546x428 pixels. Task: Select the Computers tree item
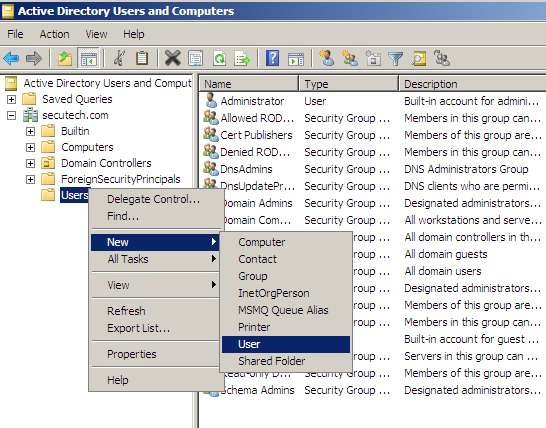click(x=87, y=147)
